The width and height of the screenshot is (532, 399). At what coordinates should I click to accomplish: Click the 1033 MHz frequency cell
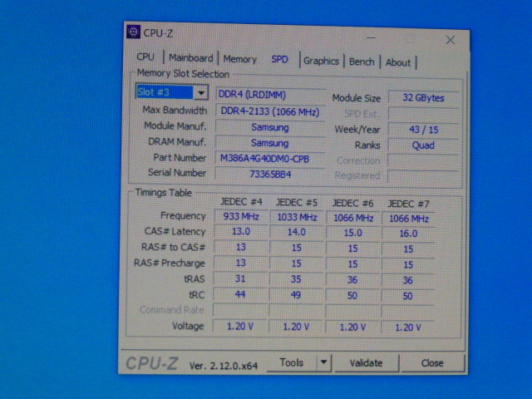coord(297,218)
